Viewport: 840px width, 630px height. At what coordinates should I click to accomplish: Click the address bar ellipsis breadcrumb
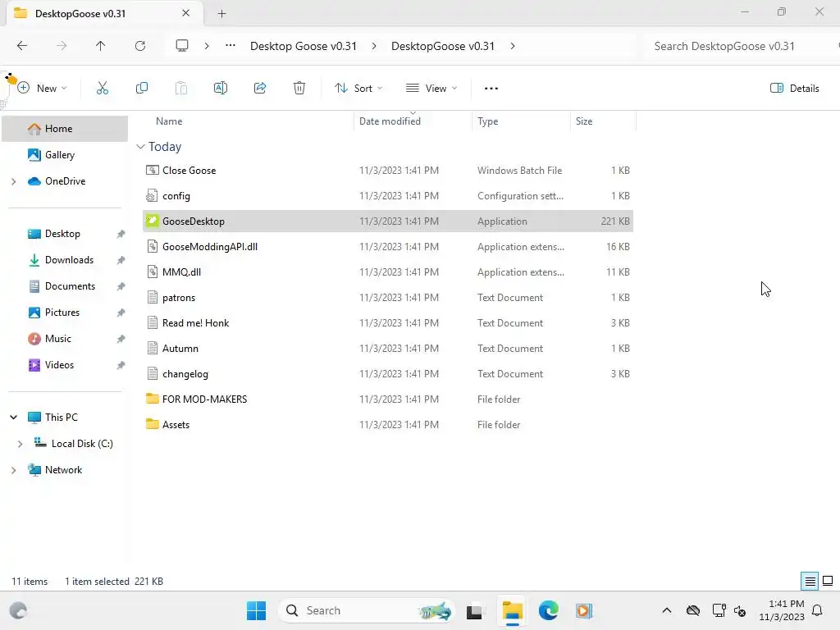pyautogui.click(x=231, y=46)
